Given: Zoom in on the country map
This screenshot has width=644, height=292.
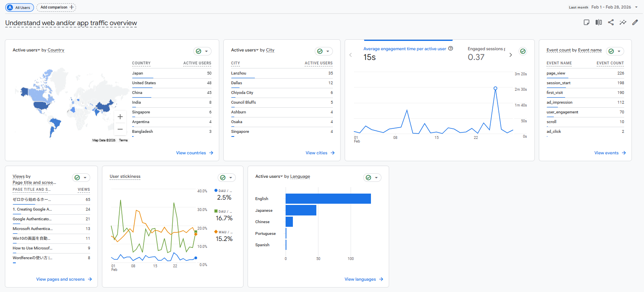Looking at the screenshot, I should coord(120,117).
